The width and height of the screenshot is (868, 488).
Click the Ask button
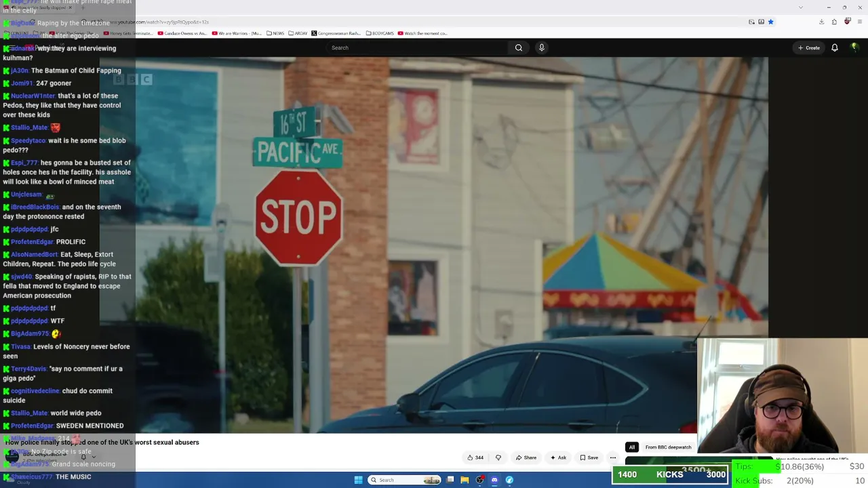[x=558, y=457]
